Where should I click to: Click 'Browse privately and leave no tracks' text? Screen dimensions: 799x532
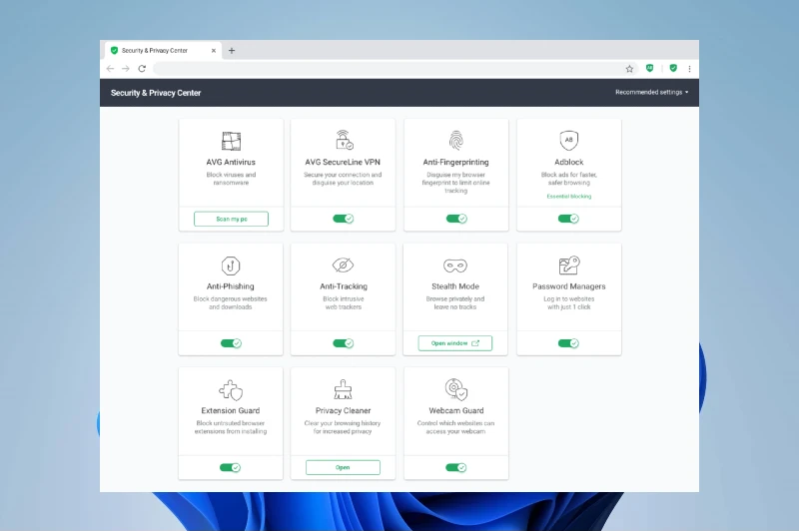(455, 302)
